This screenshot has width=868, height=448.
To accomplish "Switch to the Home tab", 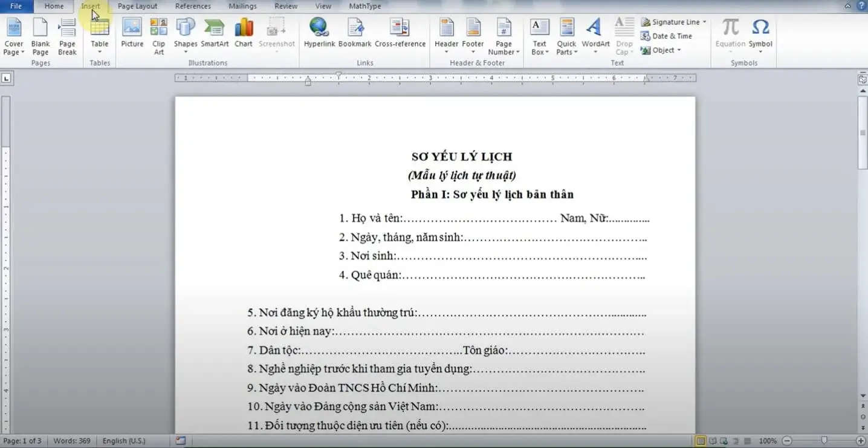I will [x=54, y=6].
